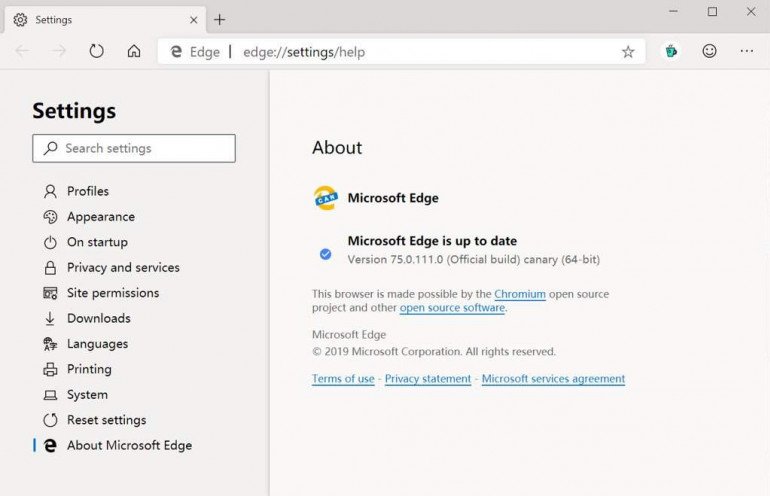Click the Edge Canary logo in About
Screen dimensions: 770x496
[326, 198]
